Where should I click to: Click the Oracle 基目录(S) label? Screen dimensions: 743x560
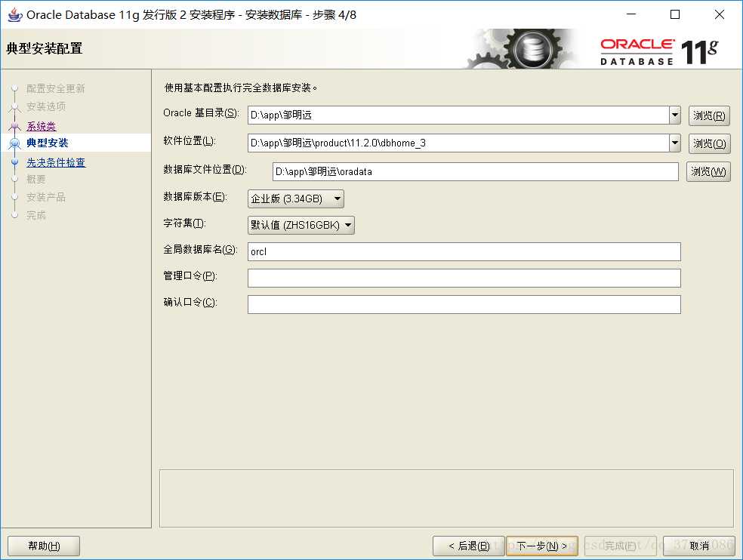click(202, 112)
